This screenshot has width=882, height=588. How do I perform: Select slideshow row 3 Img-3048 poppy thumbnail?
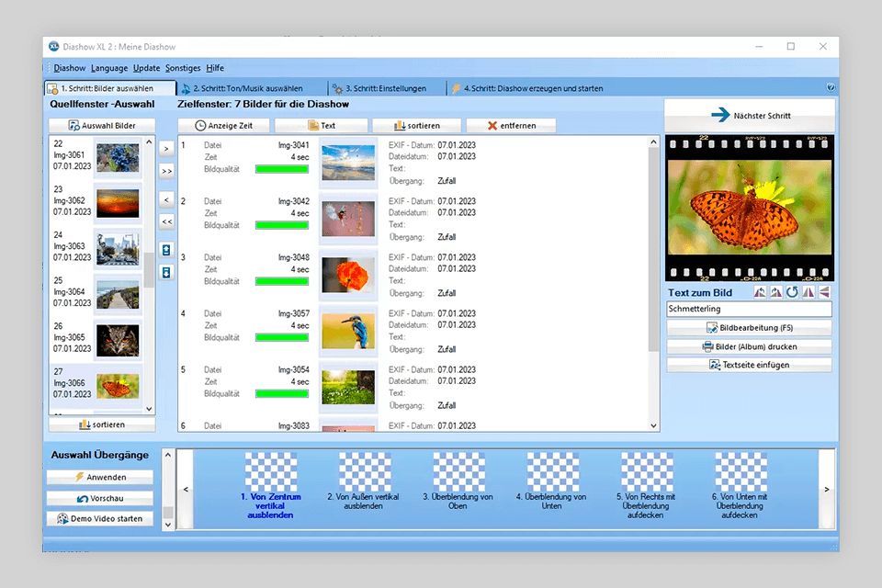click(x=348, y=275)
